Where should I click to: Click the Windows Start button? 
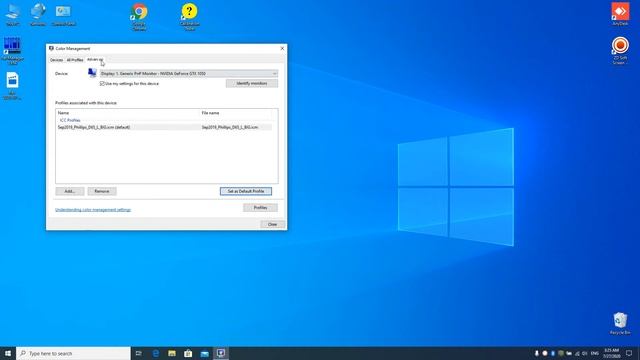(x=8, y=353)
